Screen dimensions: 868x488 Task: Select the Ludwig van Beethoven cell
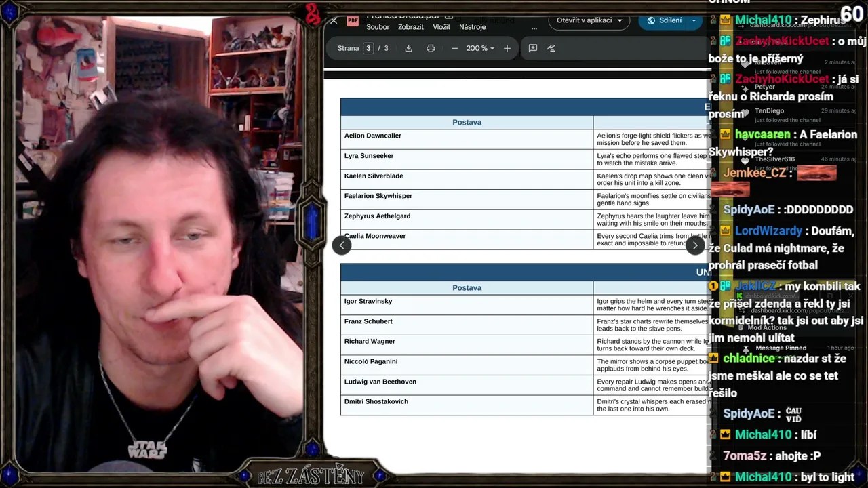pos(467,385)
